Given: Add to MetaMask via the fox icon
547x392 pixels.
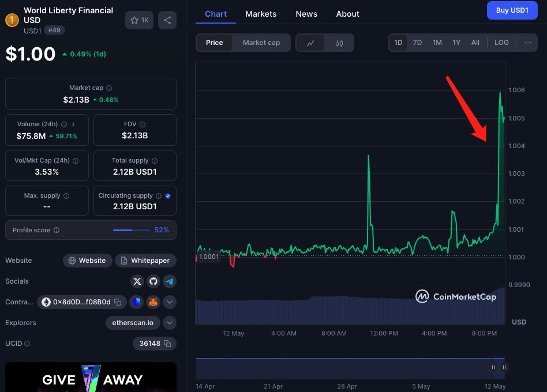Looking at the screenshot, I should (x=153, y=301).
